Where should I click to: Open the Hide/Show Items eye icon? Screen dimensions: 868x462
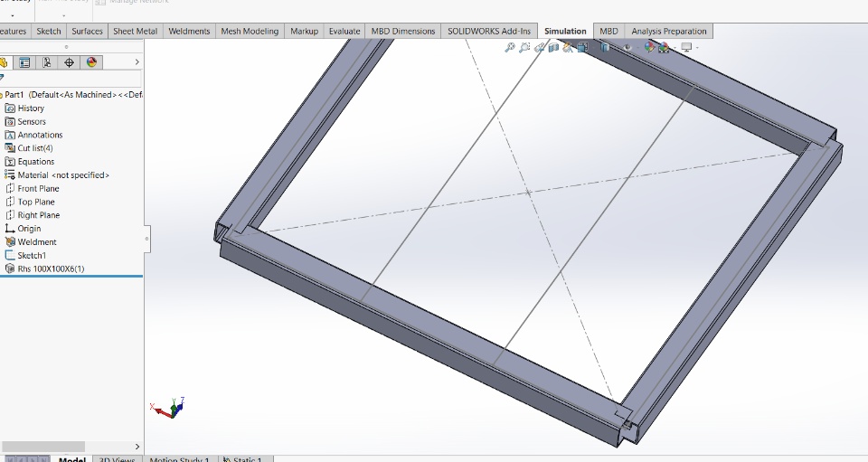coord(627,48)
